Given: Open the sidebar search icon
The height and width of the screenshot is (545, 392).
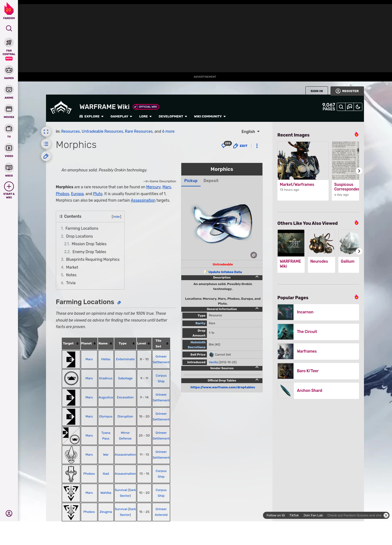Looking at the screenshot, I should click(x=9, y=28).
